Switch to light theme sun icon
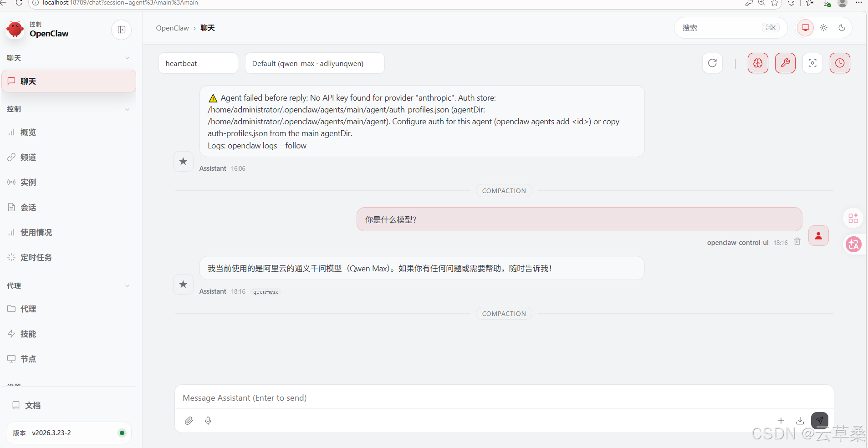This screenshot has height=448, width=868. tap(824, 28)
